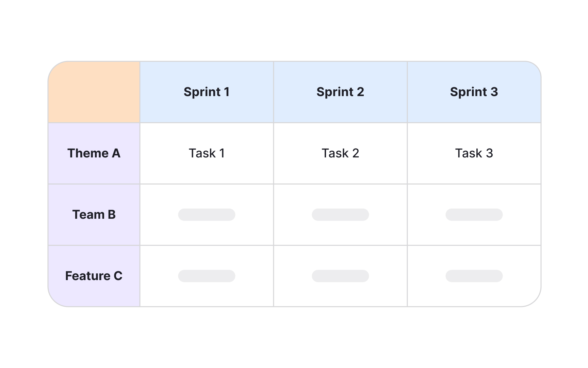The width and height of the screenshot is (588, 368).
Task: Click the "Task 2" text
Action: coord(340,153)
